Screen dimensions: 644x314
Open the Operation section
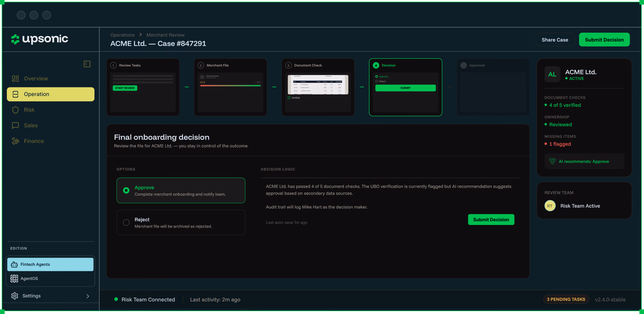tap(51, 94)
